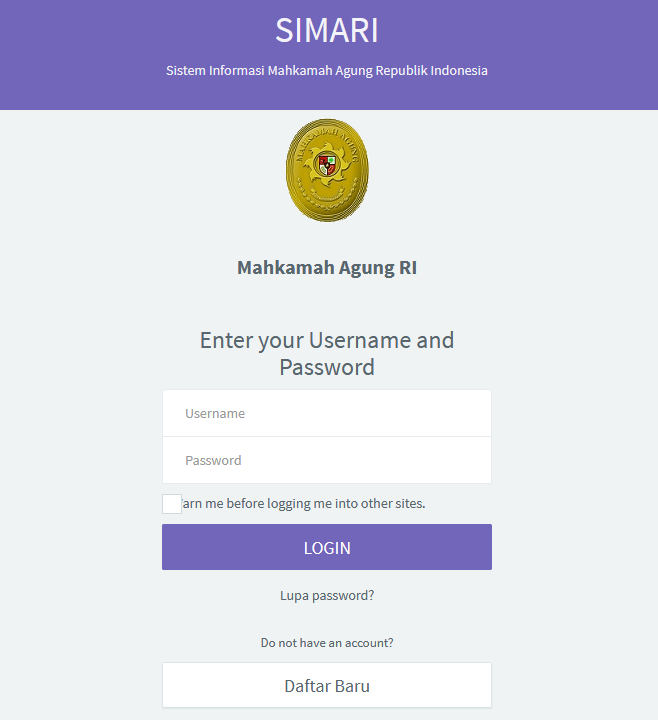Click the word 'LOGIN' on the purple button
658x720 pixels.
(327, 548)
